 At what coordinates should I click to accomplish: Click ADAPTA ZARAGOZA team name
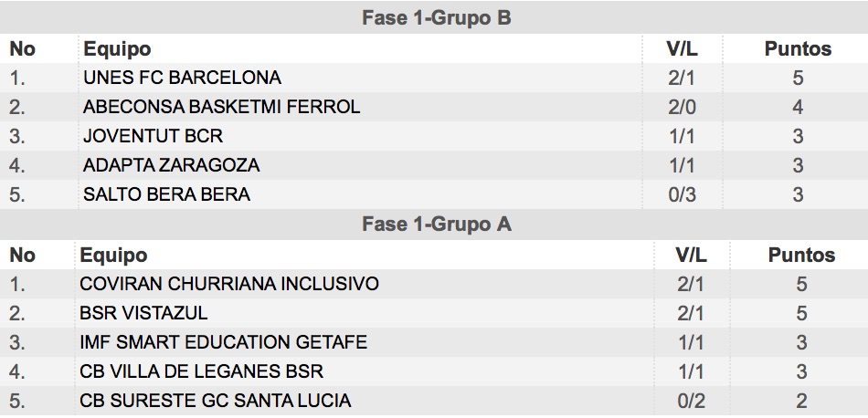pos(172,165)
